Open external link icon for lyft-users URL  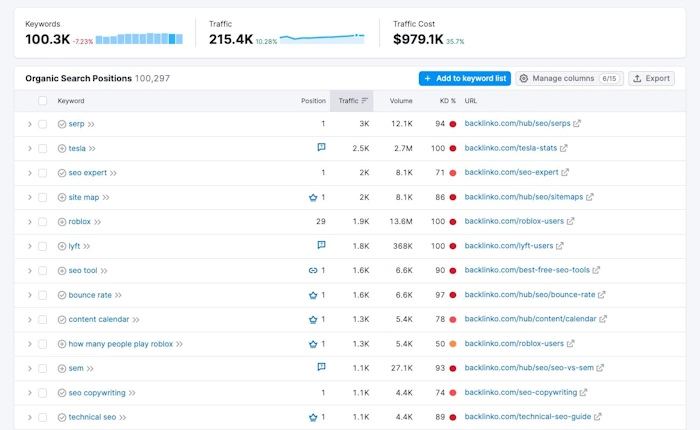(560, 246)
